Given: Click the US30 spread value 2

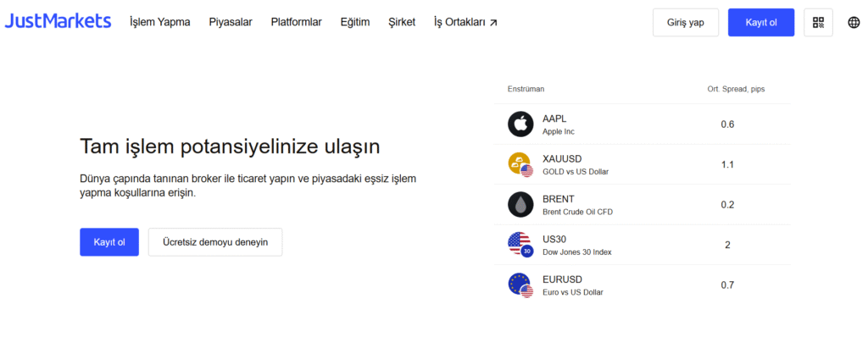Looking at the screenshot, I should (x=727, y=246).
